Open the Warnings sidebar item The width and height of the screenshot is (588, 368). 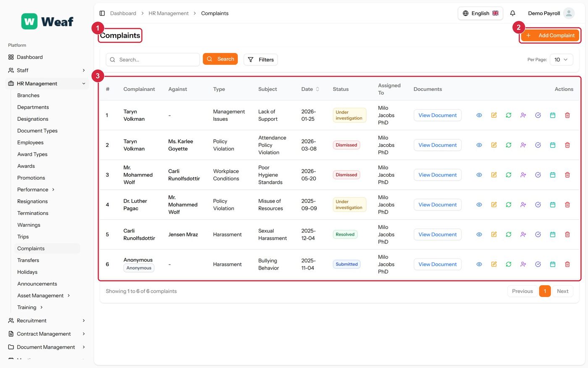click(29, 225)
